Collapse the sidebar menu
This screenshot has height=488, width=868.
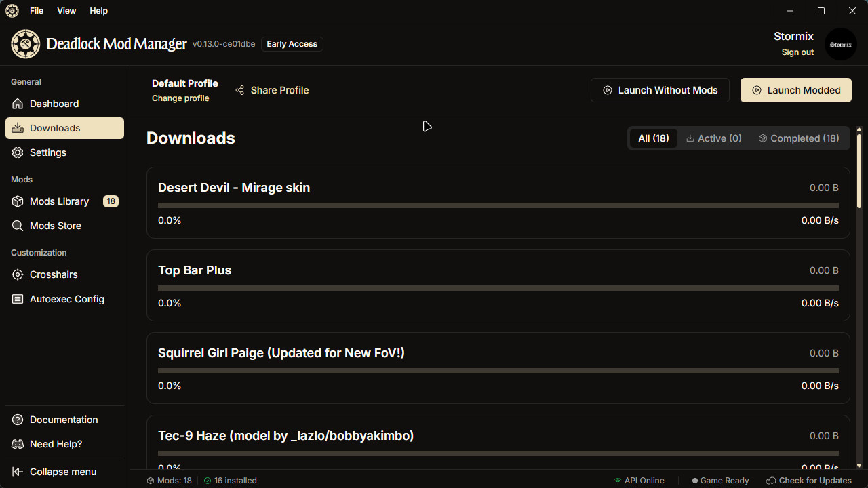click(18, 472)
